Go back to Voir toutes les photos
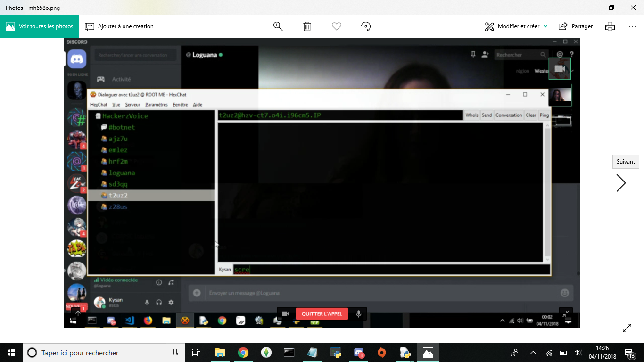 click(x=40, y=26)
